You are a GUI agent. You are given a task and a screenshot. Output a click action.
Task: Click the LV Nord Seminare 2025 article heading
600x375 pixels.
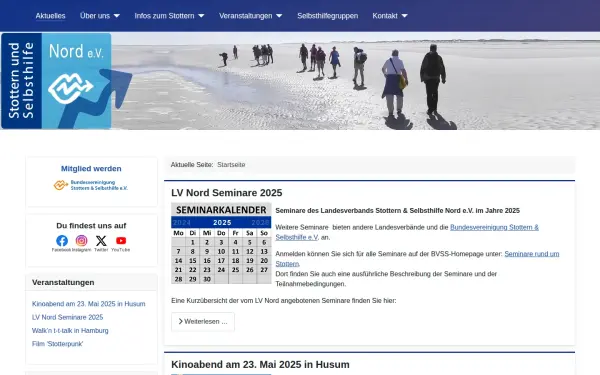click(x=227, y=193)
